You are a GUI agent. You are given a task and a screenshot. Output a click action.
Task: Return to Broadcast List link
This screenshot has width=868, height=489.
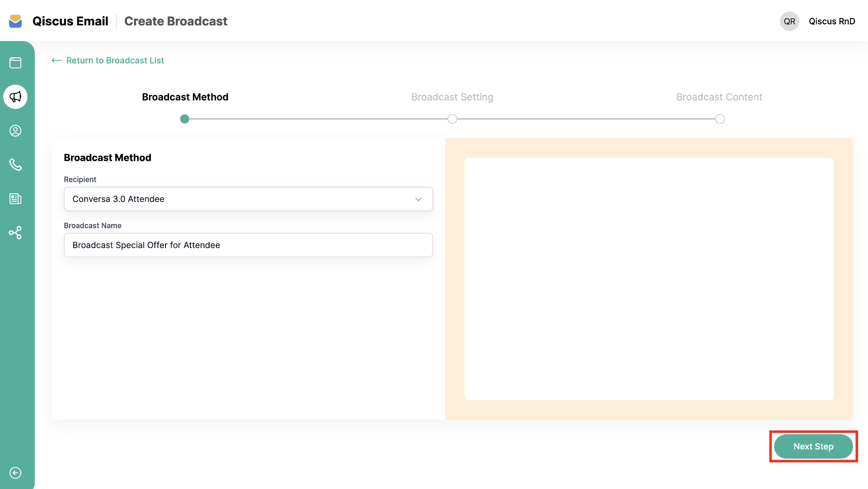pos(115,60)
